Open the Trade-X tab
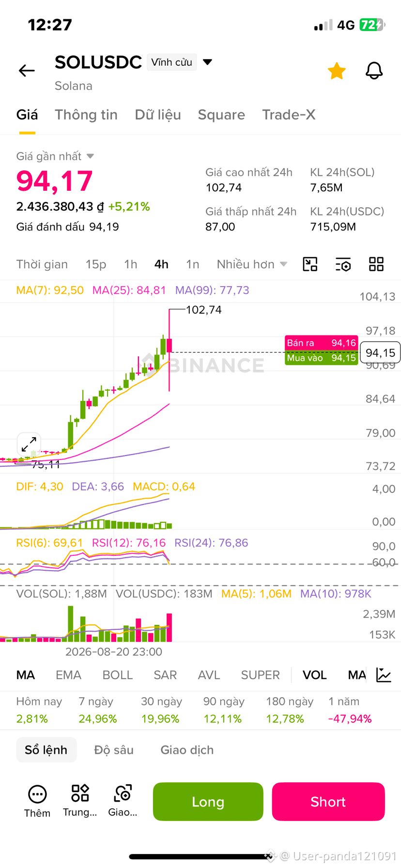 pyautogui.click(x=289, y=115)
